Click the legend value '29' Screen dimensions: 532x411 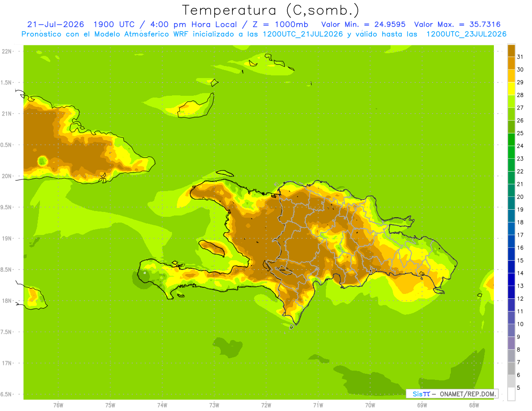520,82
